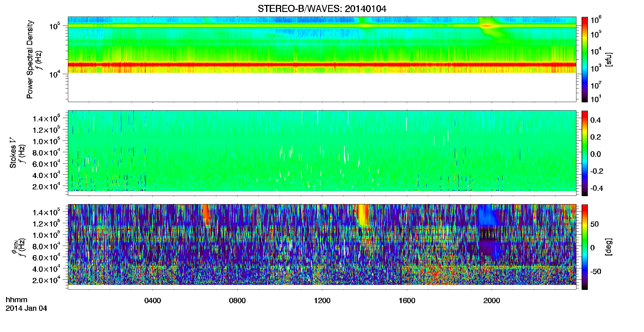Click the [deg] label beside the bottom colorbar
This screenshot has width=644, height=332.
click(x=609, y=247)
